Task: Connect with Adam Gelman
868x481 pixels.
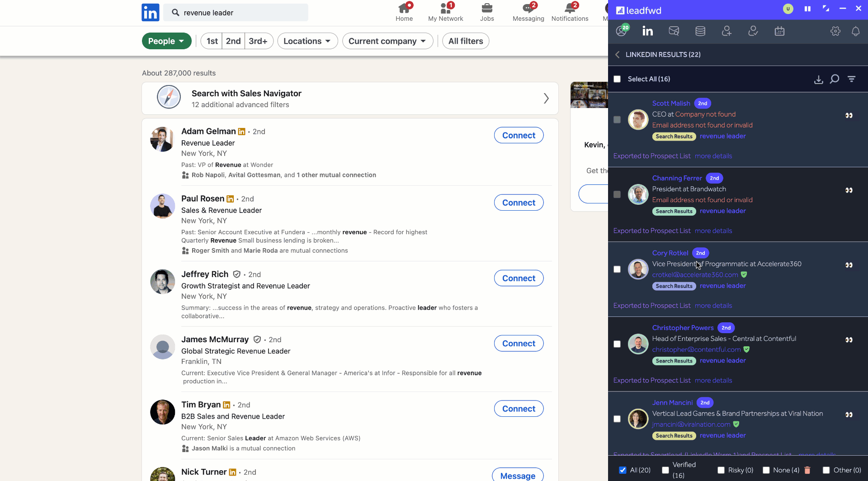Action: (x=519, y=135)
